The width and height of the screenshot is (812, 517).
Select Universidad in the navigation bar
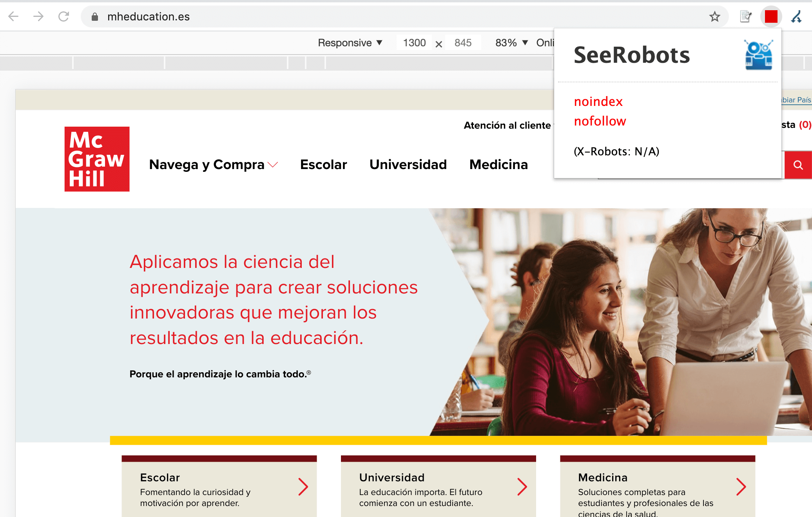pyautogui.click(x=408, y=164)
